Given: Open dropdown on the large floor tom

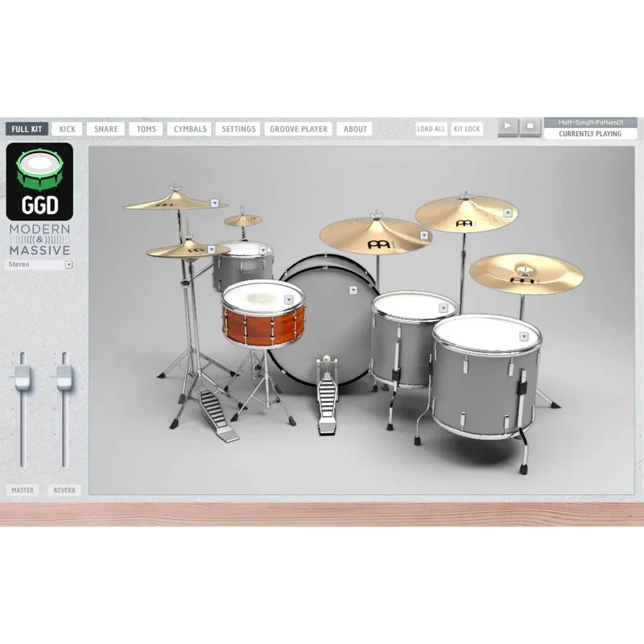Looking at the screenshot, I should point(524,336).
